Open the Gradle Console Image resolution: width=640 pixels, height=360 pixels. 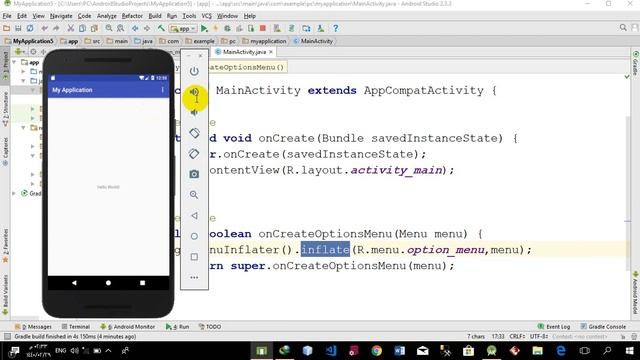tap(603, 327)
